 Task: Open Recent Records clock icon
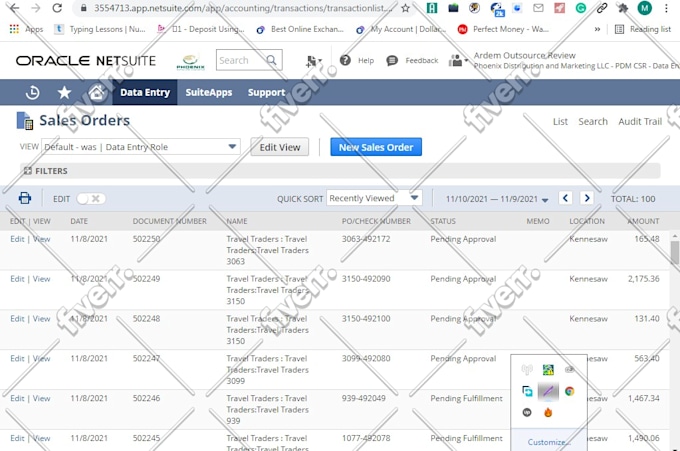point(33,92)
